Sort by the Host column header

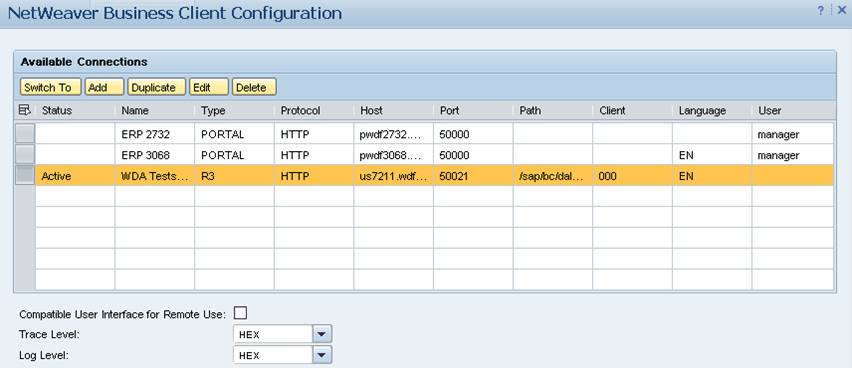(393, 111)
